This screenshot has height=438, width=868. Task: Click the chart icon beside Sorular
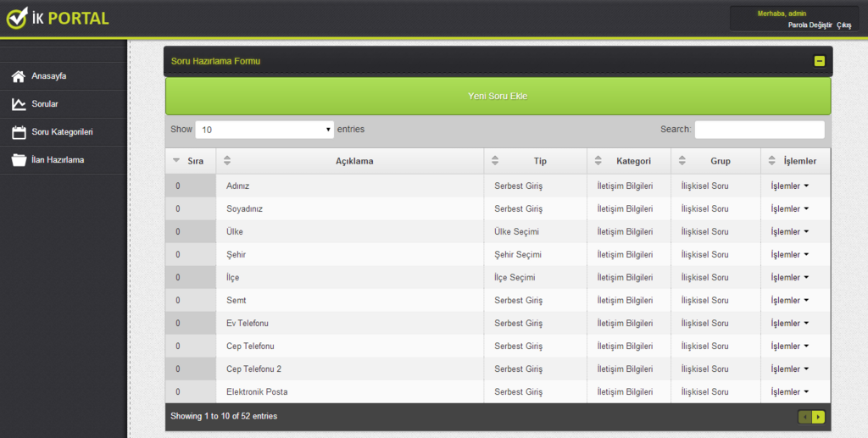tap(18, 104)
